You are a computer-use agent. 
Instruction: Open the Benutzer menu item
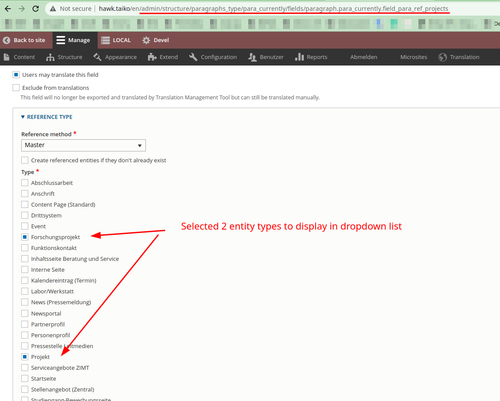tap(272, 57)
